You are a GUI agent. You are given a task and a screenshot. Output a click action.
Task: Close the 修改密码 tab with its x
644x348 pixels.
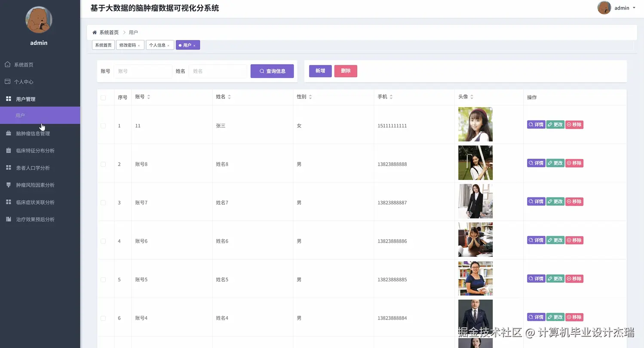point(139,46)
